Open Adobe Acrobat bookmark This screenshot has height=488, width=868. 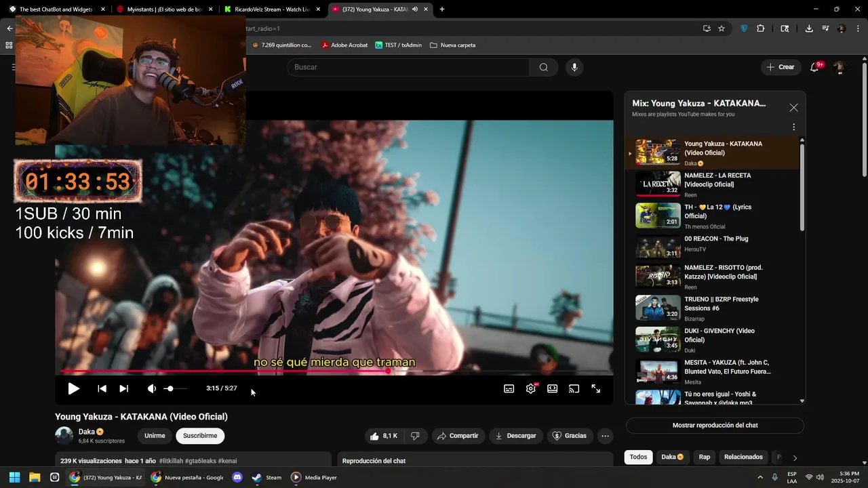point(344,45)
